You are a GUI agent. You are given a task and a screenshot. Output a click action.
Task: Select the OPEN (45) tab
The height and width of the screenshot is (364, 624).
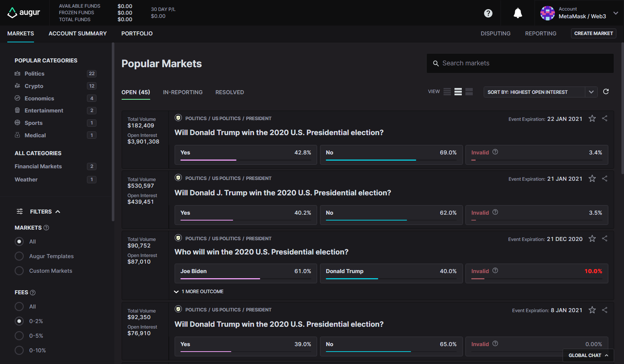[136, 92]
